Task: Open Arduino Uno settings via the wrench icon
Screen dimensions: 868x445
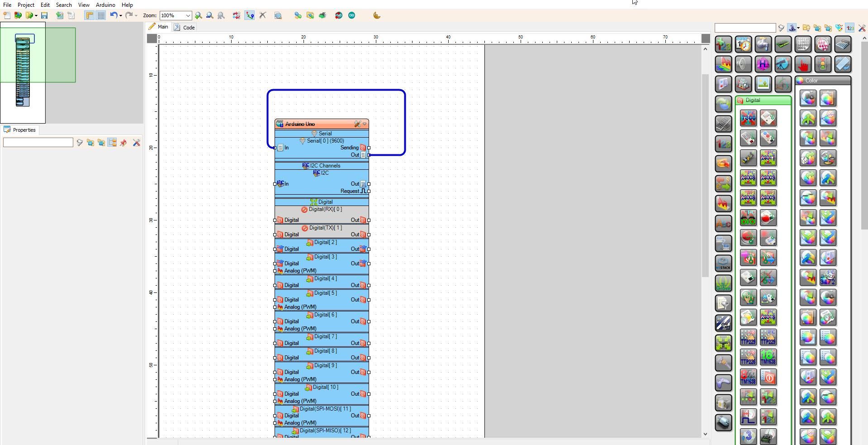Action: tap(358, 124)
